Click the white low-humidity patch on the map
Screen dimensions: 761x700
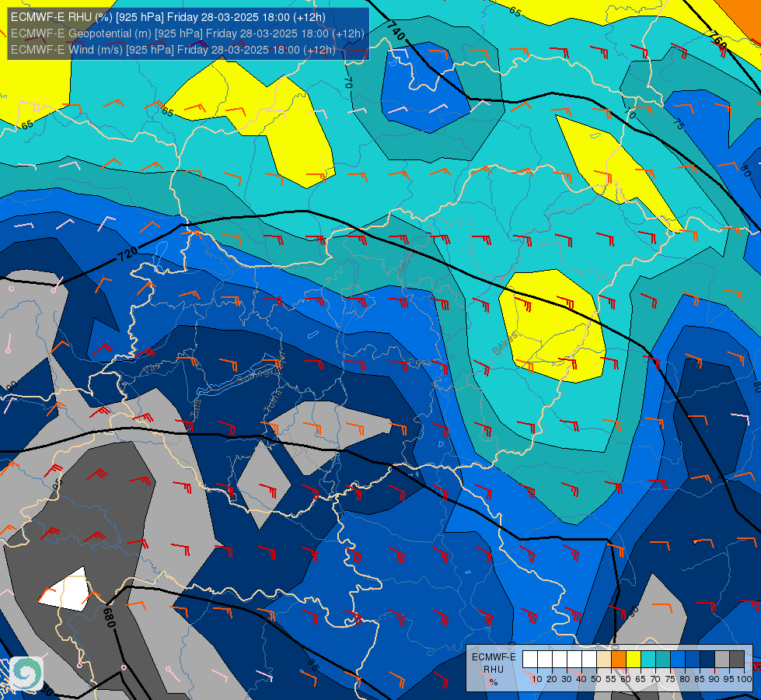[x=65, y=590]
